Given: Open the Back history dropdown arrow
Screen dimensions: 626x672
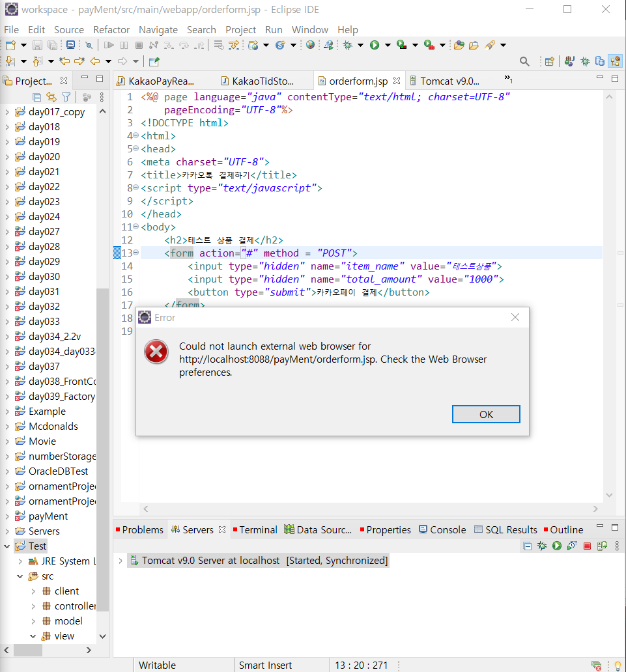Looking at the screenshot, I should tap(108, 61).
